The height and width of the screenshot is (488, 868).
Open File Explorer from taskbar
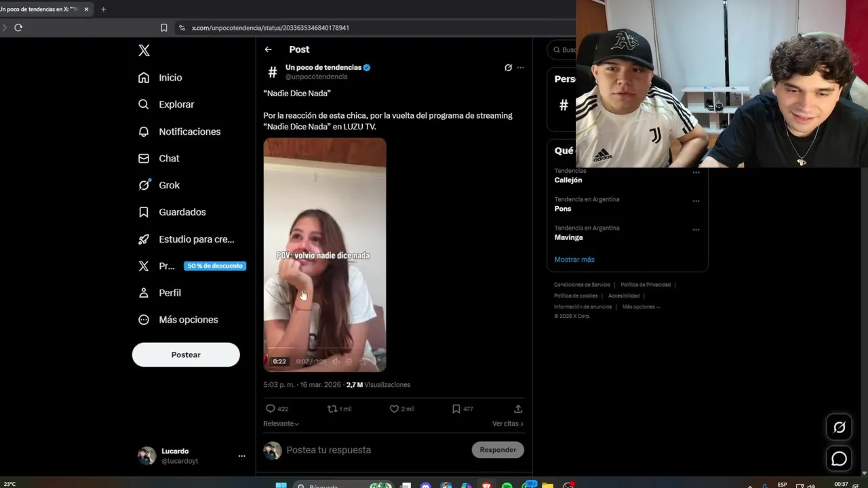coord(547,485)
